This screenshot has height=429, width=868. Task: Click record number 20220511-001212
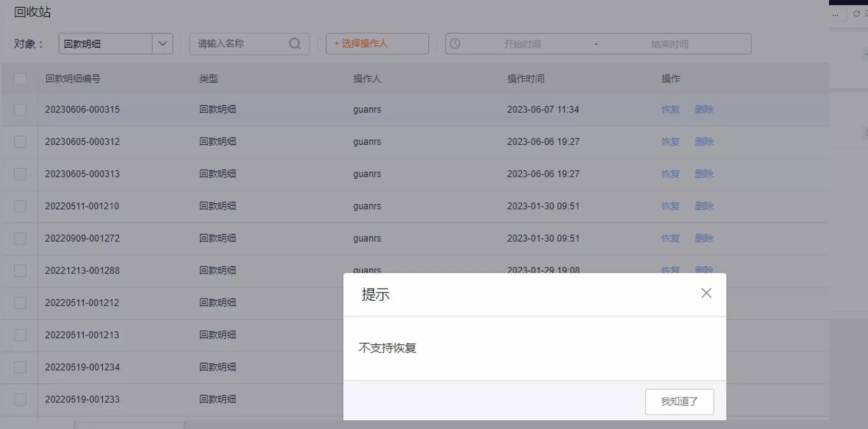point(82,303)
